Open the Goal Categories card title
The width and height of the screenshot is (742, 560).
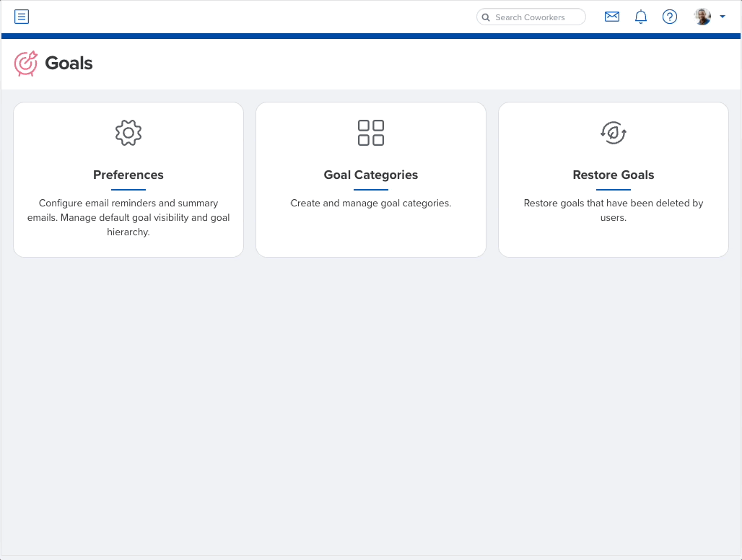point(371,175)
